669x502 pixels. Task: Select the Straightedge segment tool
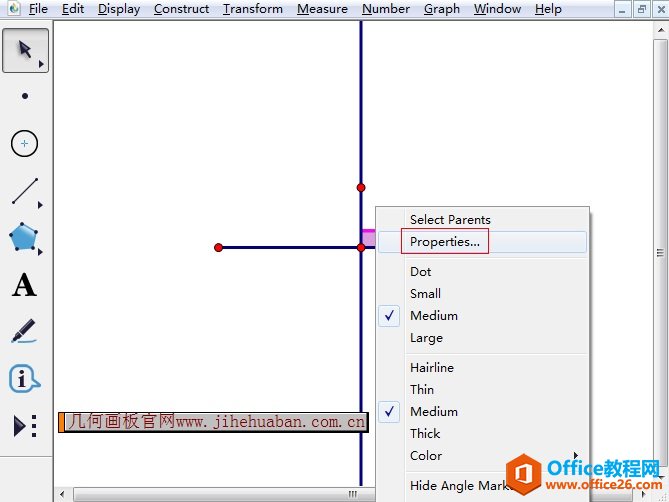coord(25,191)
